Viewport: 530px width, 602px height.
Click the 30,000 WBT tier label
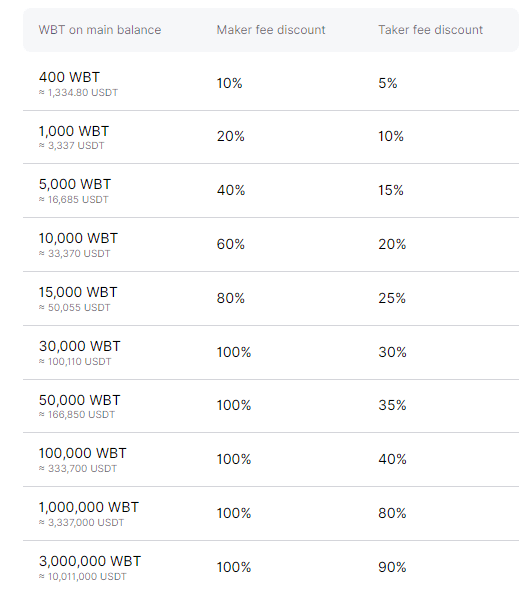pos(80,346)
